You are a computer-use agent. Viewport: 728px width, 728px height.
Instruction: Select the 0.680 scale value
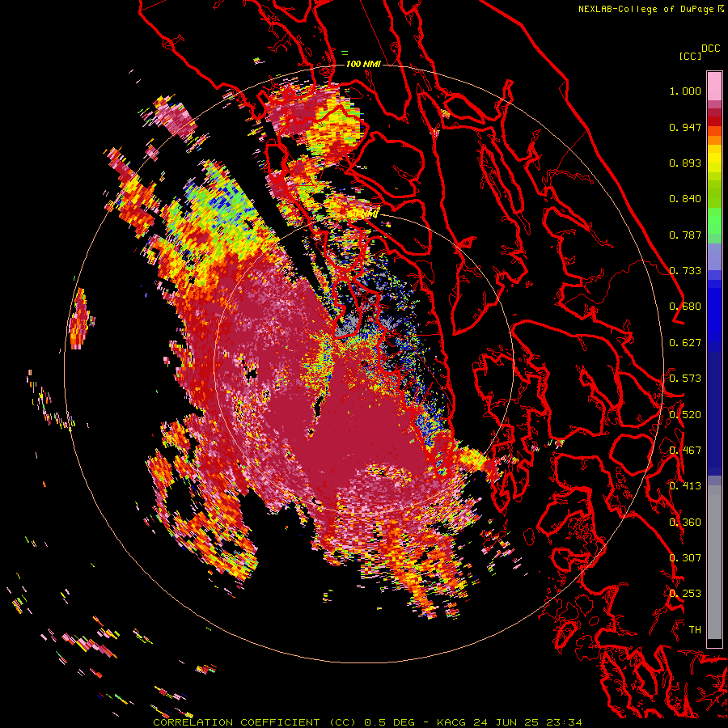click(x=685, y=307)
